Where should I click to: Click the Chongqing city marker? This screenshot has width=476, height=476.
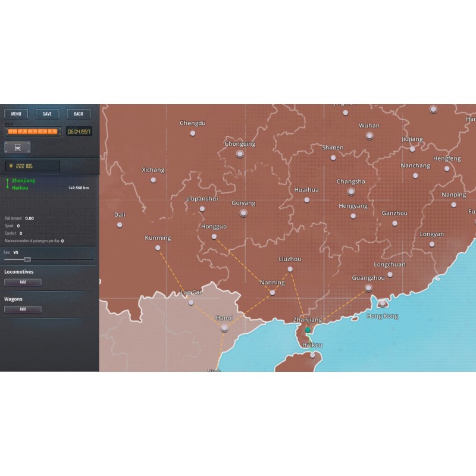[240, 154]
